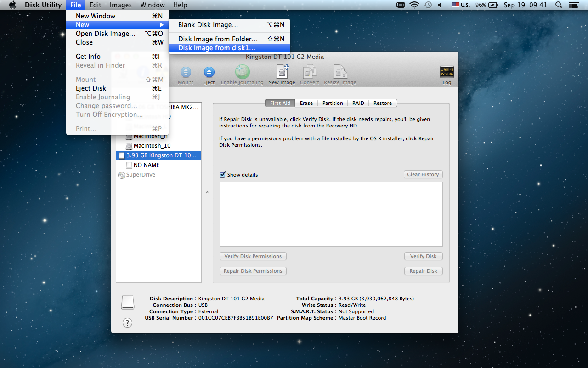Viewport: 588px width, 368px height.
Task: Click the window title Kingston DT 101 G2 Media
Action: 285,57
